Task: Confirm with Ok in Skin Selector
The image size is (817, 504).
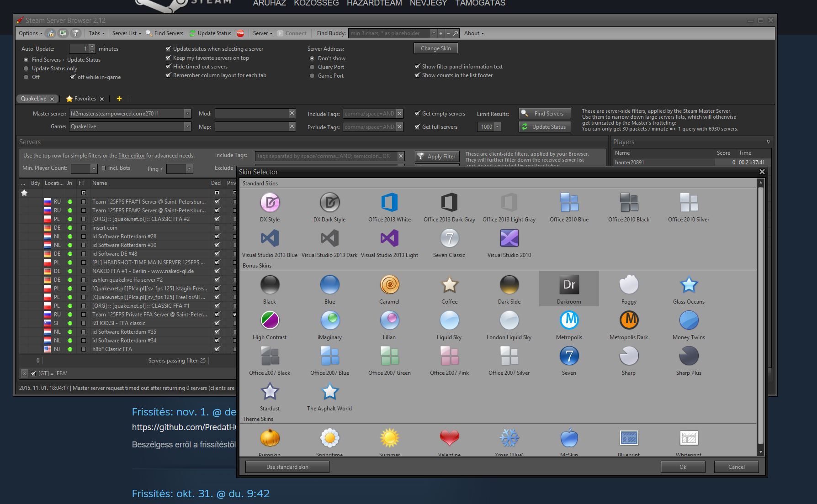Action: tap(683, 467)
